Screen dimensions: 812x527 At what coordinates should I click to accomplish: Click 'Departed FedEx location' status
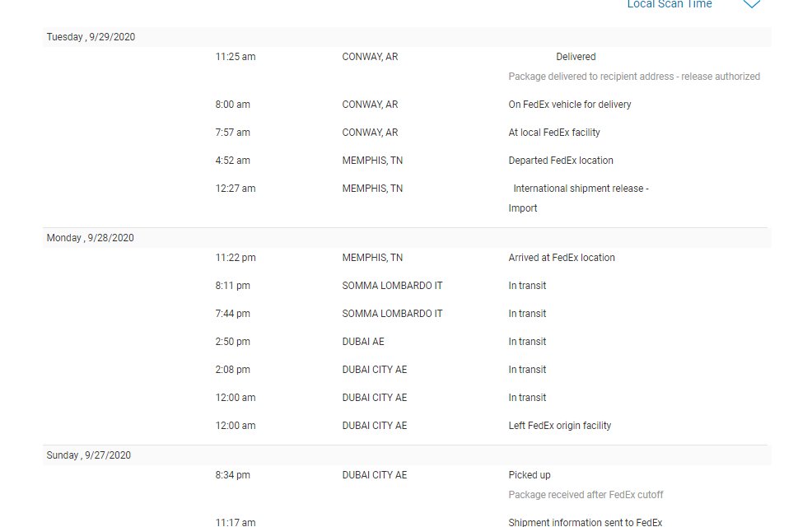561,160
